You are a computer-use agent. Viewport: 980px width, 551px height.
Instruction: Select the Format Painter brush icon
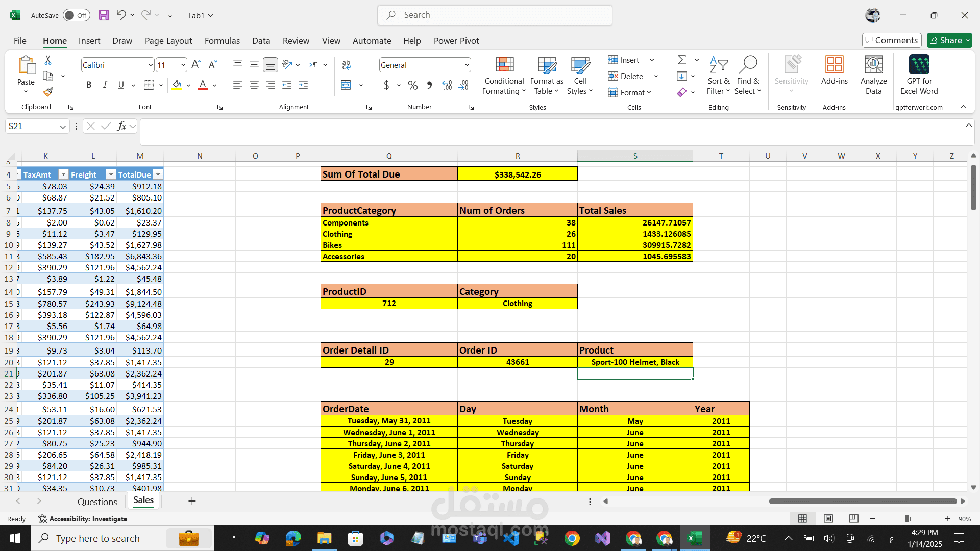coord(48,92)
